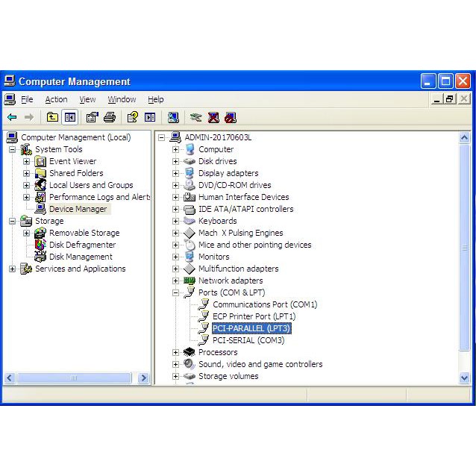Click the Back arrow in the toolbar
476x476 pixels.
click(12, 117)
